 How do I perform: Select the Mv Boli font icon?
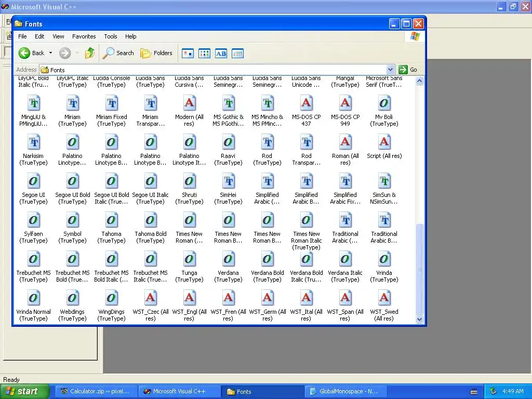point(384,103)
